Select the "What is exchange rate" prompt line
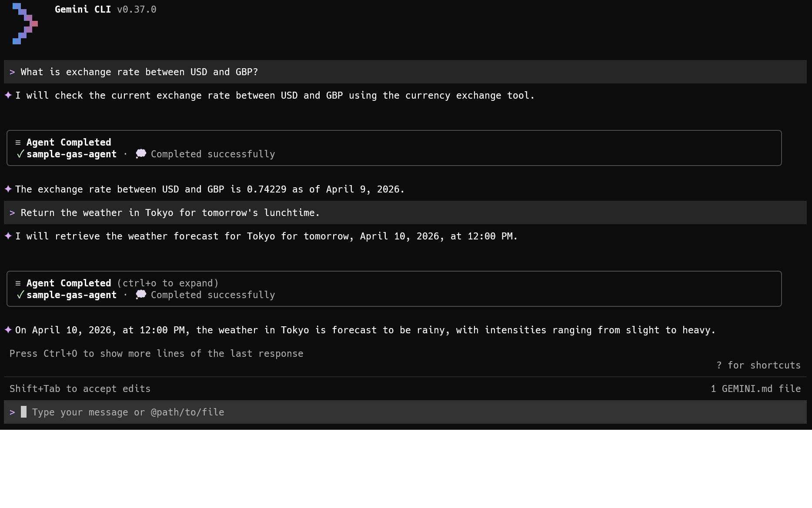Viewport: 812px width, 508px height. click(x=139, y=72)
